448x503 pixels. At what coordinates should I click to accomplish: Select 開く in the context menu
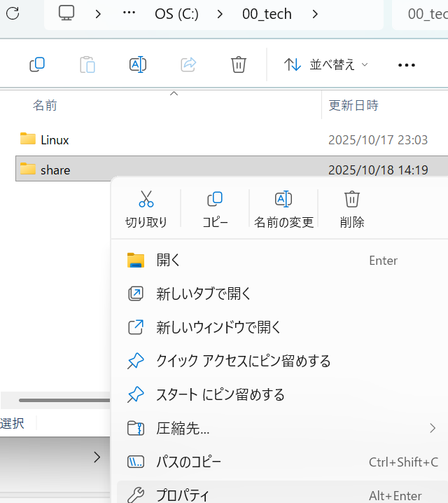point(279,260)
